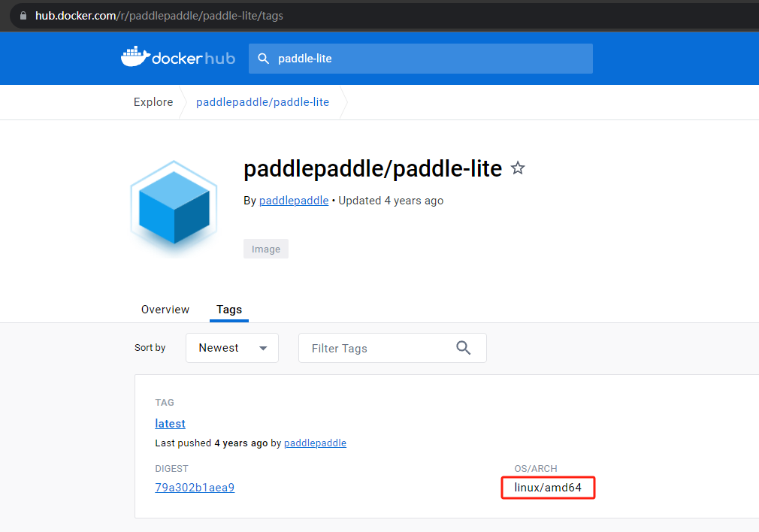The width and height of the screenshot is (759, 532).
Task: Click the search magnifier icon in header
Action: click(263, 59)
